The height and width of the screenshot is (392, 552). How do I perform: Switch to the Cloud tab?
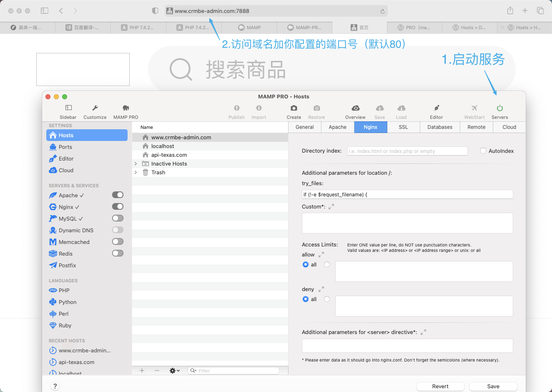click(x=509, y=127)
